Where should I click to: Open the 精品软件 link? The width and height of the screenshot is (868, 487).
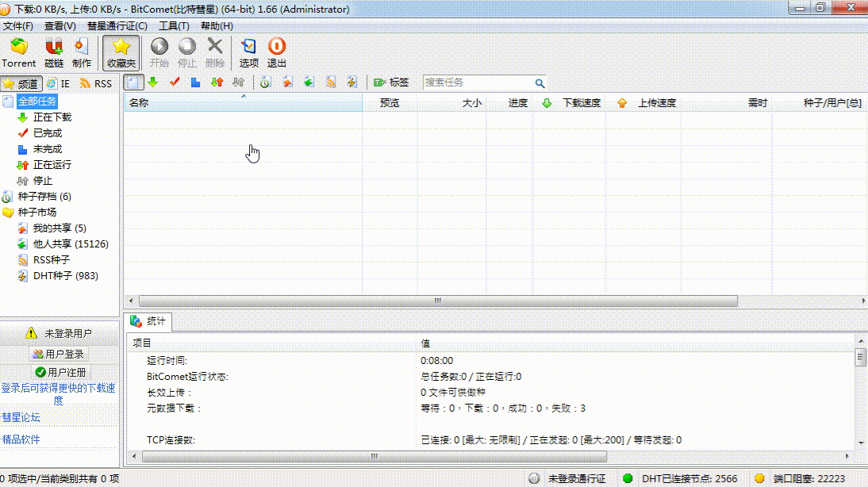(x=21, y=439)
